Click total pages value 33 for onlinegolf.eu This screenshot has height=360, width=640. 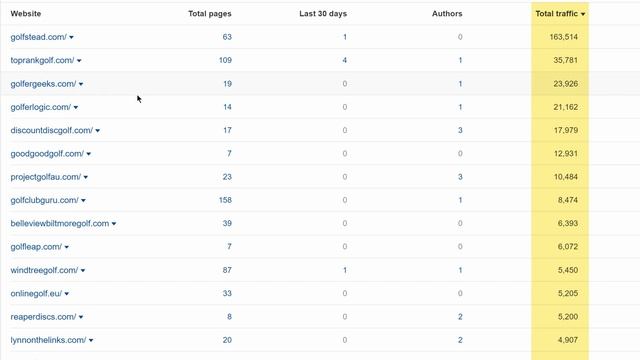point(227,293)
